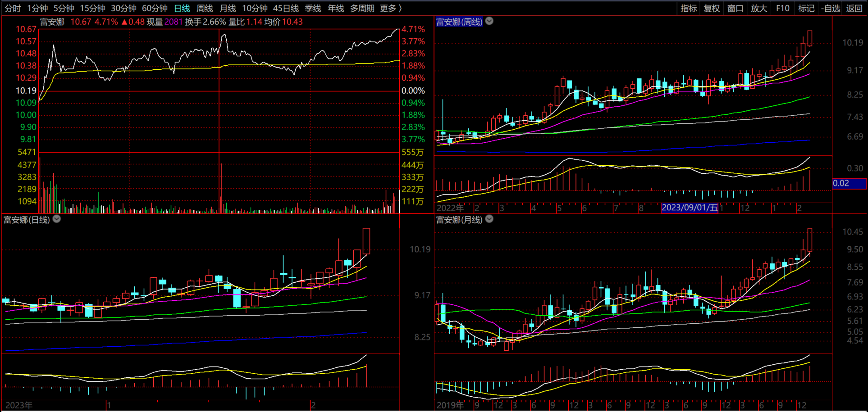
Task: Click the 均价 10.43 average price value
Action: click(283, 22)
